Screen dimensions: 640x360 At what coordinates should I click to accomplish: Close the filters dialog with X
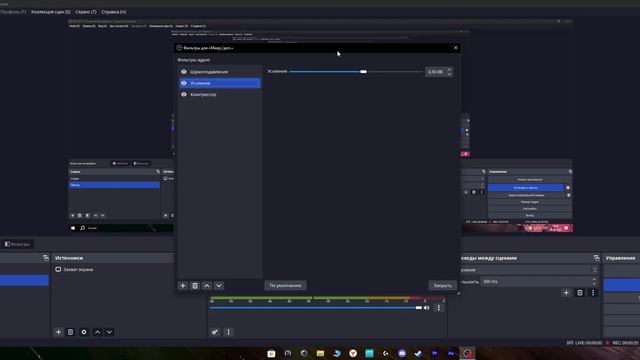(456, 48)
